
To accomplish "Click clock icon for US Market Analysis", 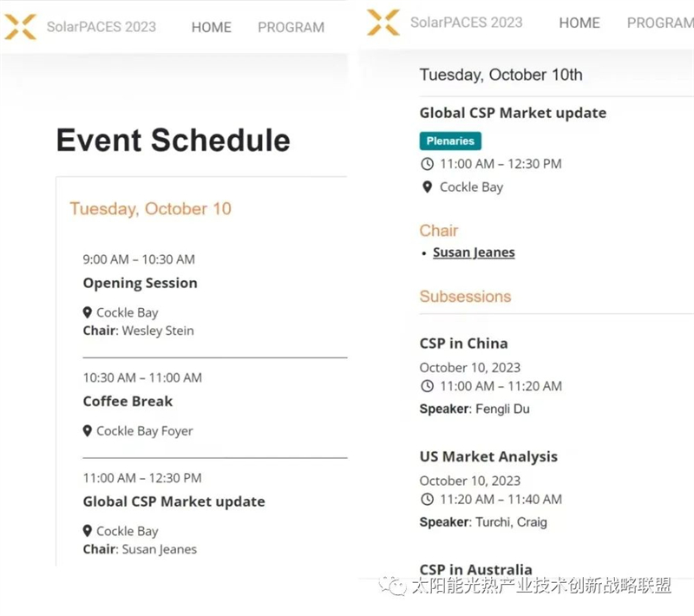I will 427,499.
